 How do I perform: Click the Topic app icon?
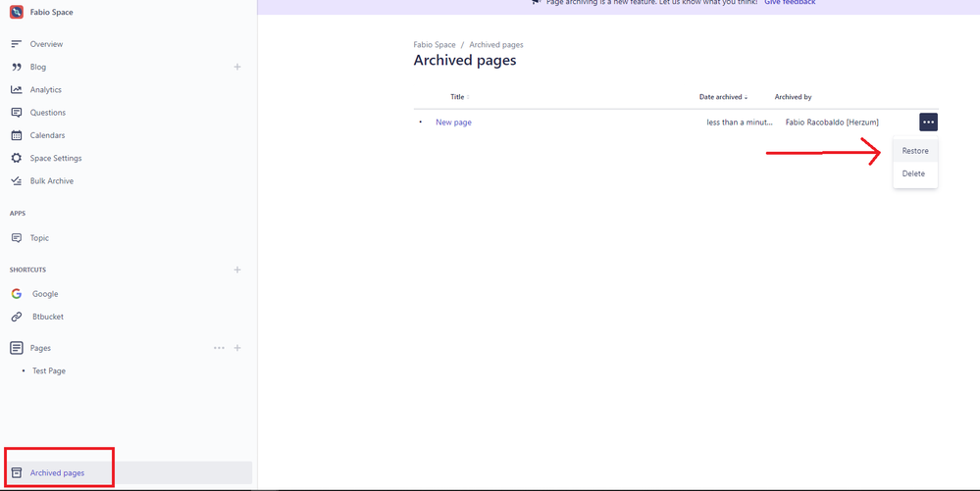pos(17,238)
